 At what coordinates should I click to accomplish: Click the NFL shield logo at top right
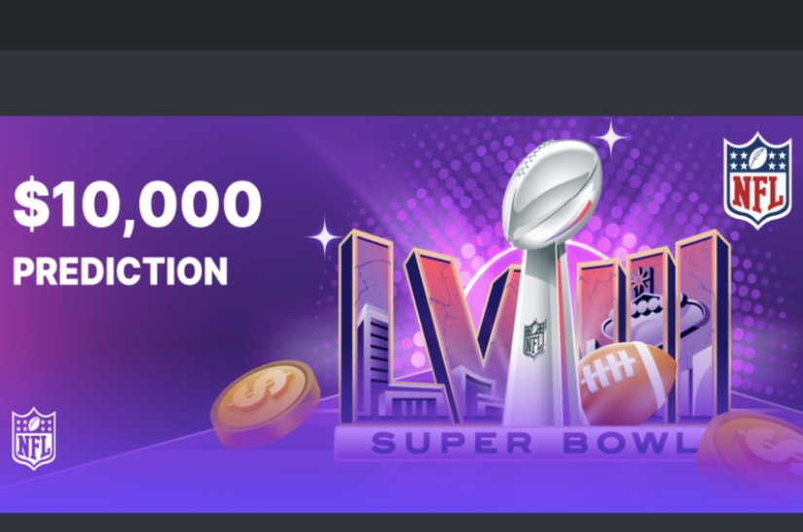click(x=757, y=180)
